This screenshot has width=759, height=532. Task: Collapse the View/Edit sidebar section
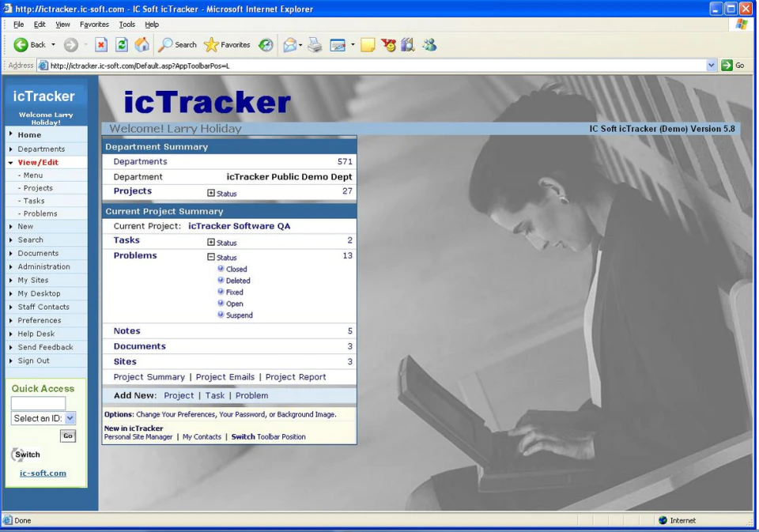[x=10, y=163]
